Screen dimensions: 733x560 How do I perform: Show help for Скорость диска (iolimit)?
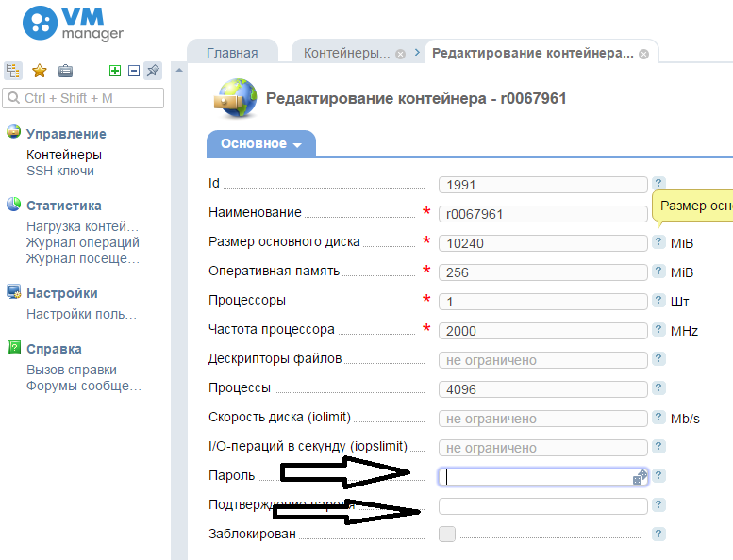[658, 417]
